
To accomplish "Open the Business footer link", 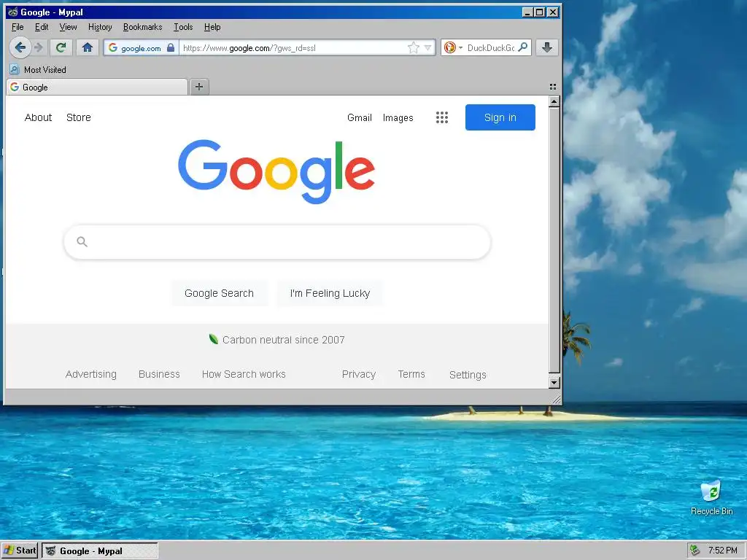I will point(159,374).
